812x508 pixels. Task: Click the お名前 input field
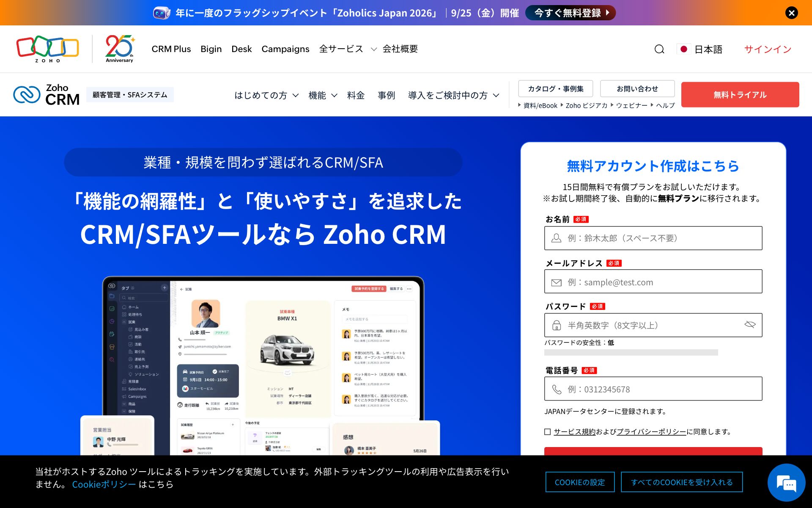[x=653, y=238]
